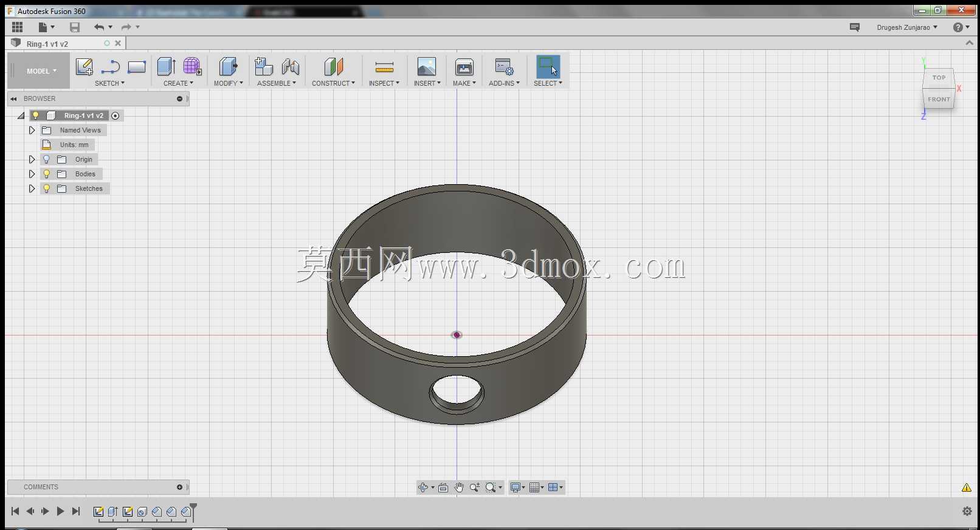Click the New Component assemble icon
This screenshot has width=980, height=530.
pyautogui.click(x=263, y=67)
